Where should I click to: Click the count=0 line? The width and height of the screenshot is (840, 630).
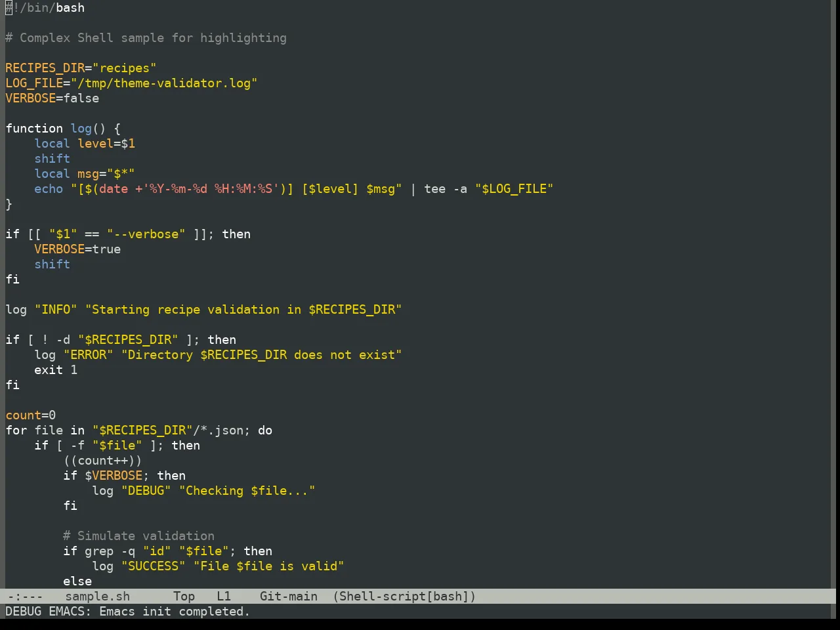coord(31,415)
